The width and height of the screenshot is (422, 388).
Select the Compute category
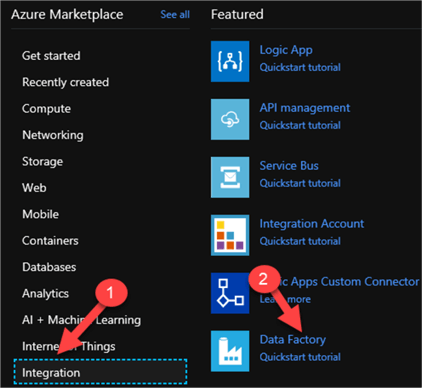pyautogui.click(x=46, y=109)
